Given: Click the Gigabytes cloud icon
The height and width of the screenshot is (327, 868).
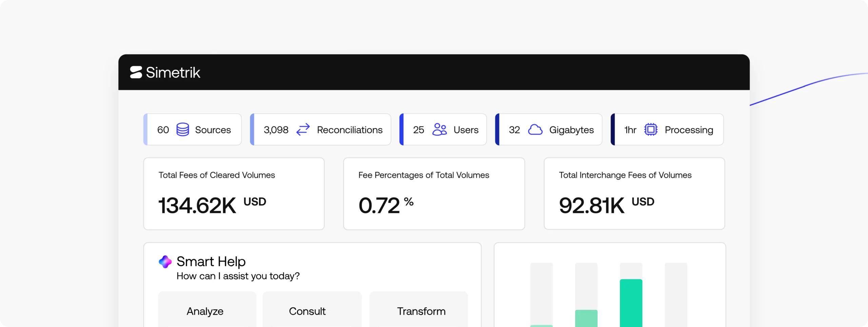Looking at the screenshot, I should click(535, 129).
